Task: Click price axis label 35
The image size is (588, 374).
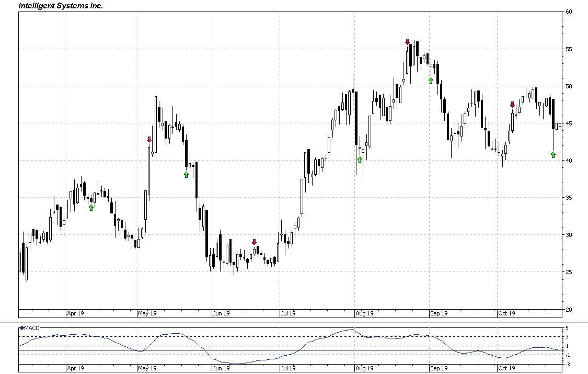Action: pyautogui.click(x=569, y=198)
